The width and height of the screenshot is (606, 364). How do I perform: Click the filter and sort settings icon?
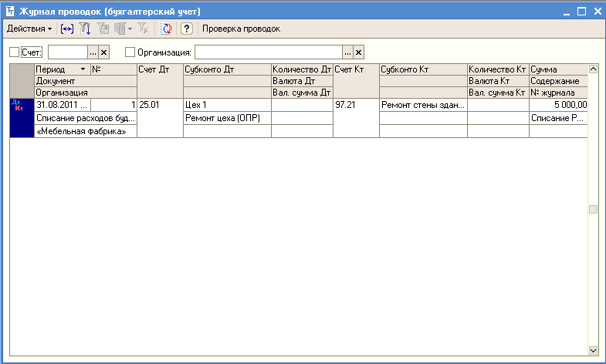(85, 29)
